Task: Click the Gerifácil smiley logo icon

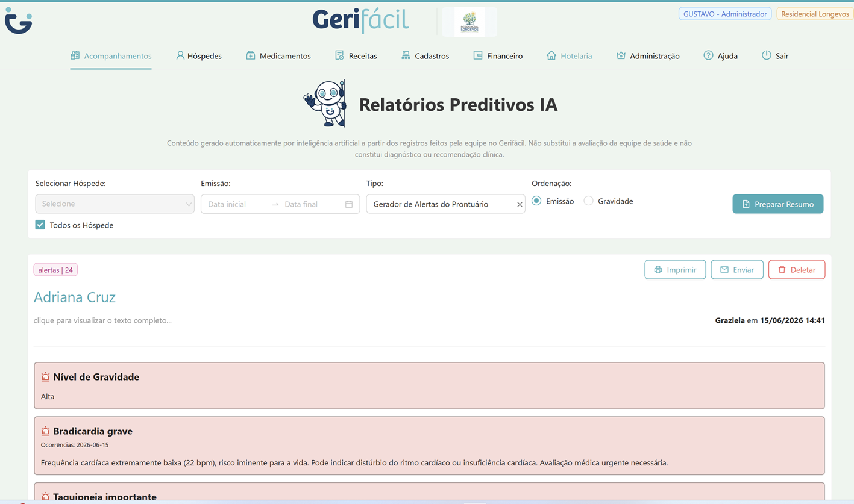Action: (18, 20)
